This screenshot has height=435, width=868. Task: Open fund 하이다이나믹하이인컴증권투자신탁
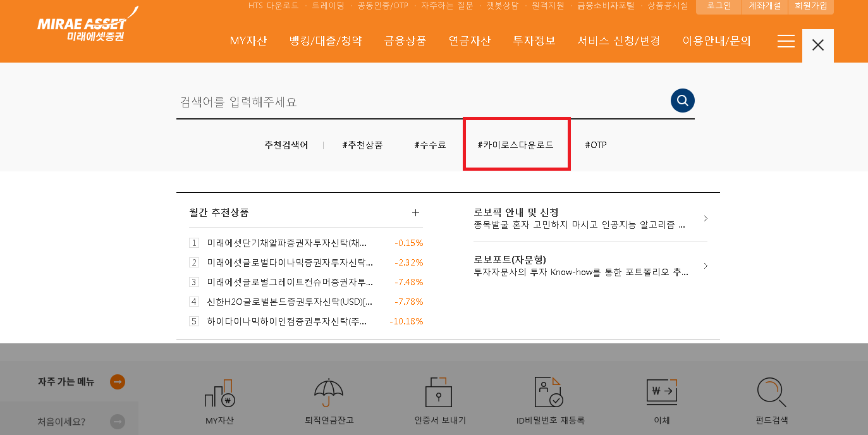pos(287,321)
